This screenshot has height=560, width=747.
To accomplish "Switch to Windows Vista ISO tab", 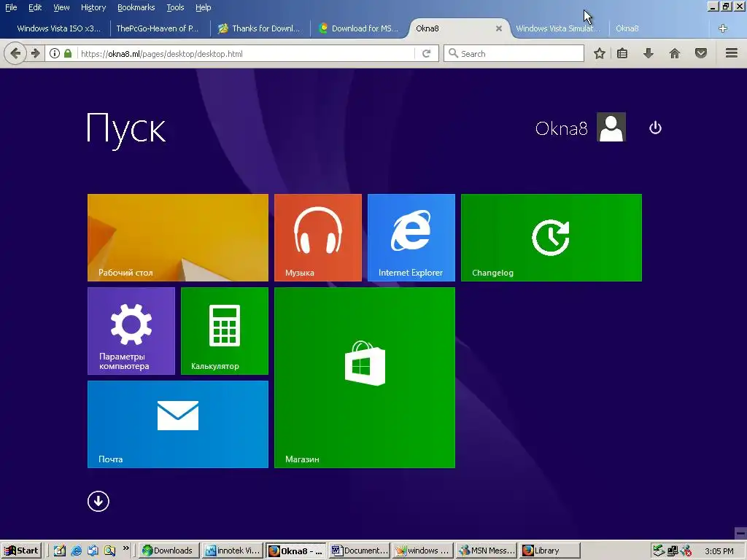I will tap(59, 28).
